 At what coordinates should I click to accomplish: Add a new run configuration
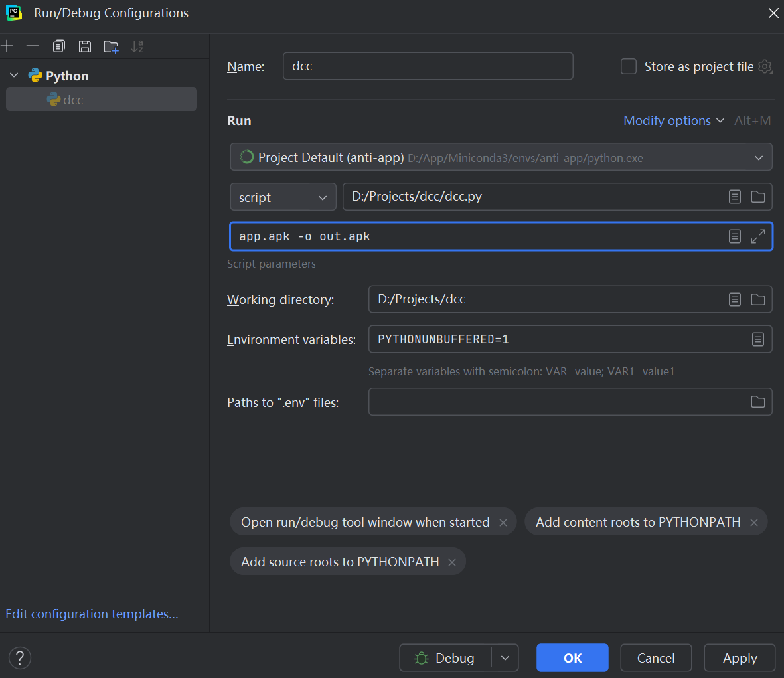(x=7, y=46)
